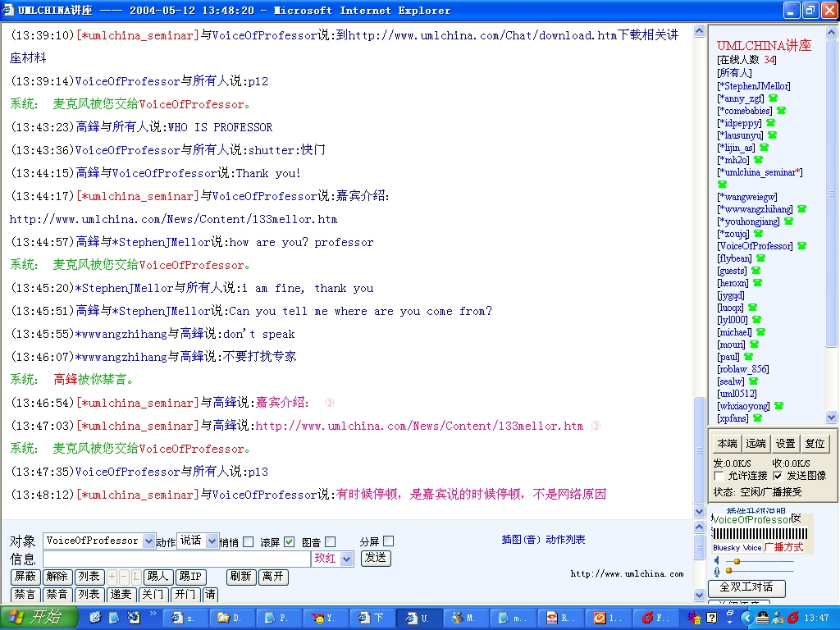The height and width of the screenshot is (630, 840).
Task: Click the 屏蔽 block button
Action: [x=25, y=577]
